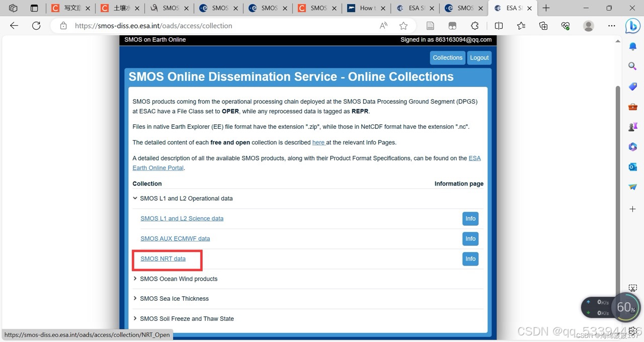644x342 pixels.
Task: Click the 'Information page' column header
Action: point(459,184)
